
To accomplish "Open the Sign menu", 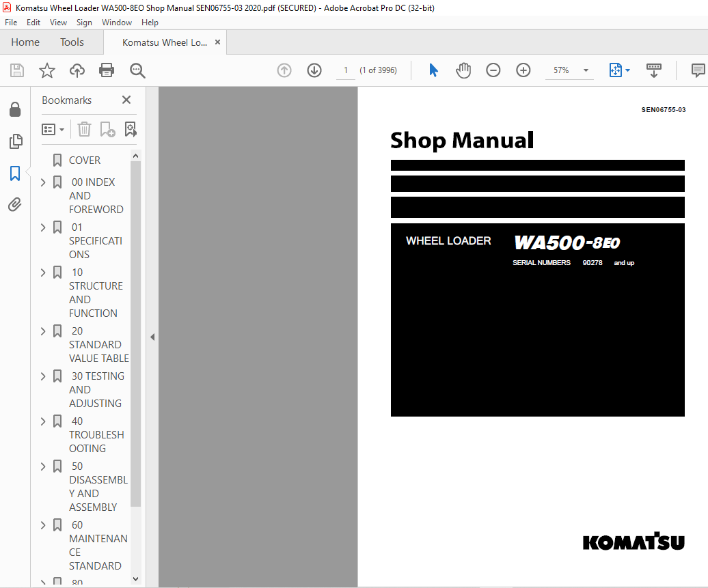I will [x=84, y=23].
